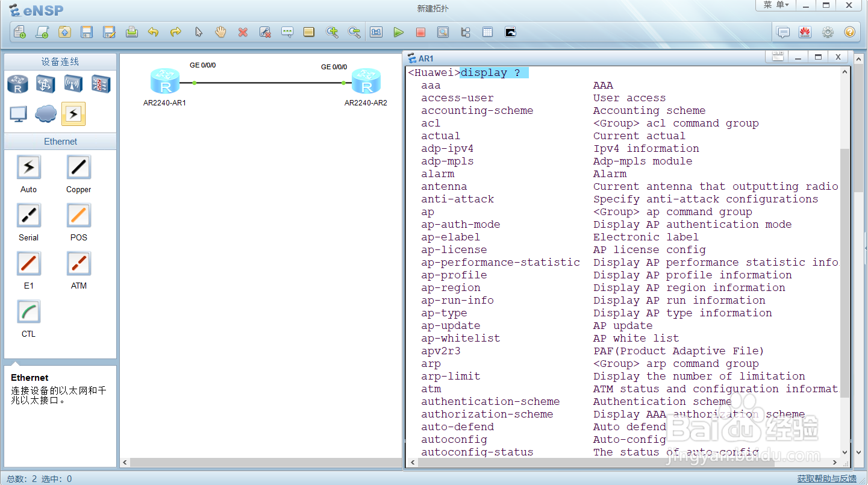868x485 pixels.
Task: Click the 获取帮助与反馈 link
Action: (827, 478)
